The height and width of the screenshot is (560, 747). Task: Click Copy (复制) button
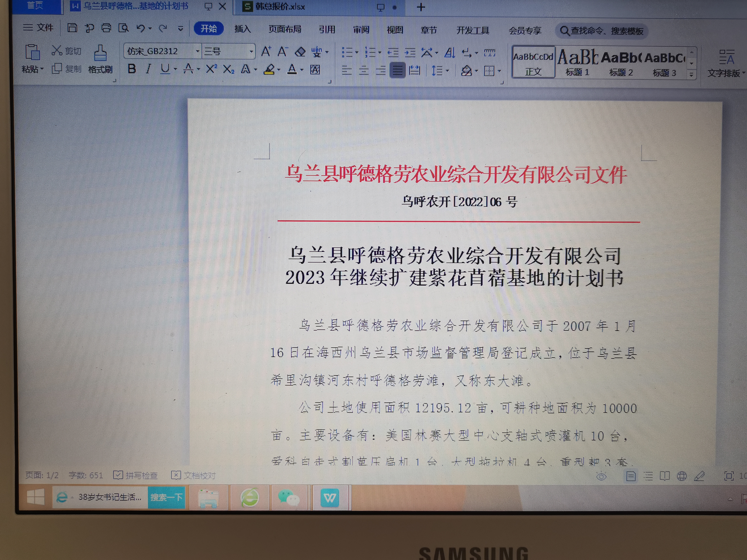pos(66,69)
